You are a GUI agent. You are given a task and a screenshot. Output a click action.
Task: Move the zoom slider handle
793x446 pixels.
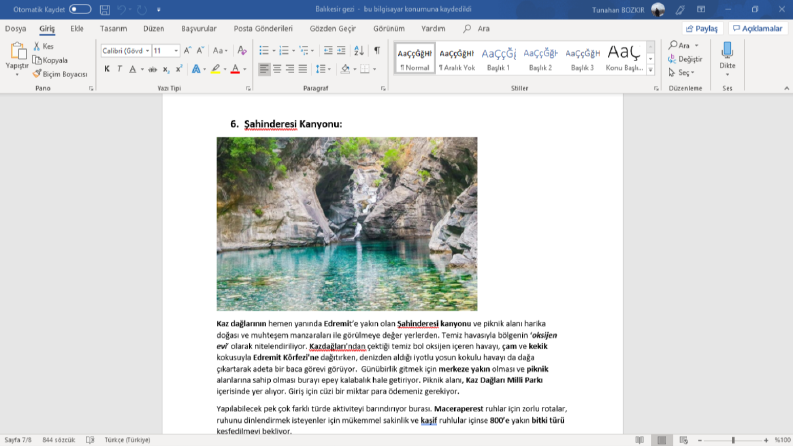(x=733, y=440)
